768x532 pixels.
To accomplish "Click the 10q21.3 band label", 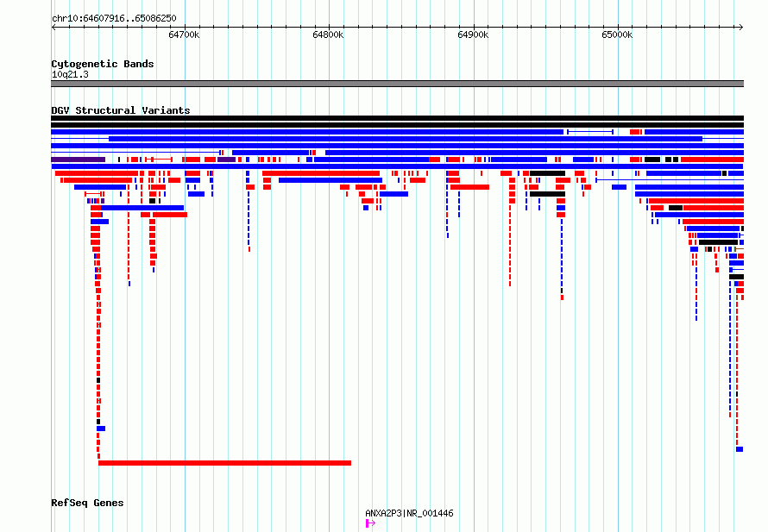I will tap(70, 74).
